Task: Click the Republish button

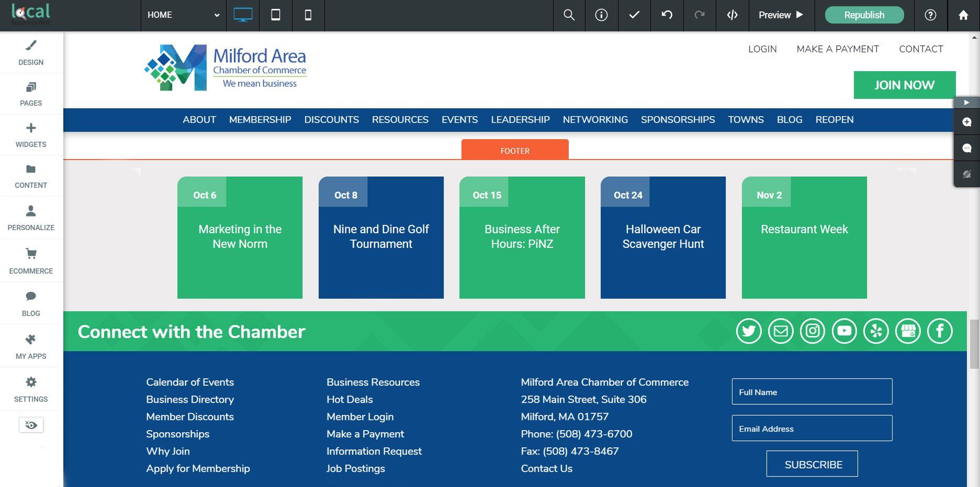Action: 864,15
